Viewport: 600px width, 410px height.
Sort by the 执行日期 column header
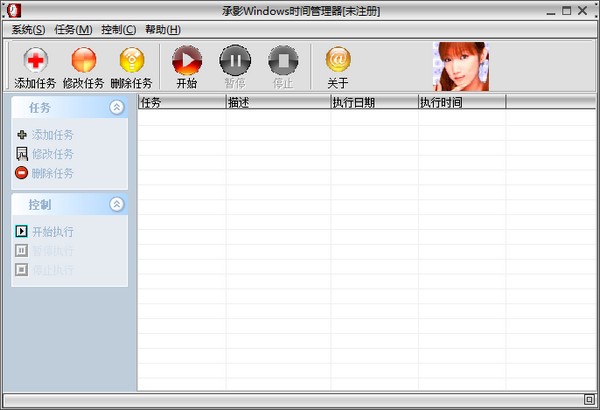(375, 102)
